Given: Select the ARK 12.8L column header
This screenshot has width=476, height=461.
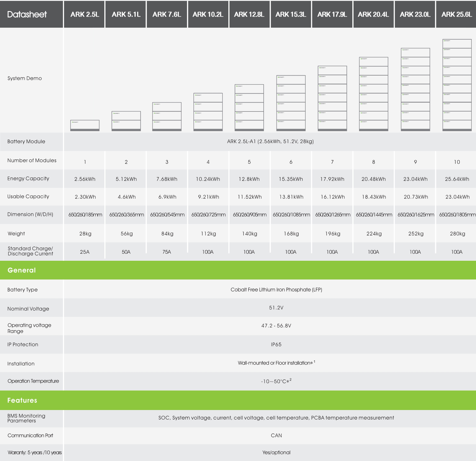Looking at the screenshot, I should [x=249, y=14].
